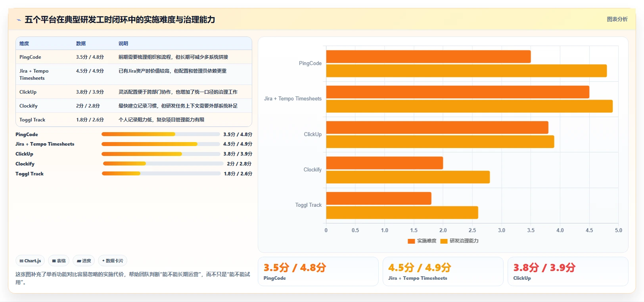Click Jira + Tempo 实施难度 chart bar
Screen dimensions: 644x302
(x=458, y=92)
